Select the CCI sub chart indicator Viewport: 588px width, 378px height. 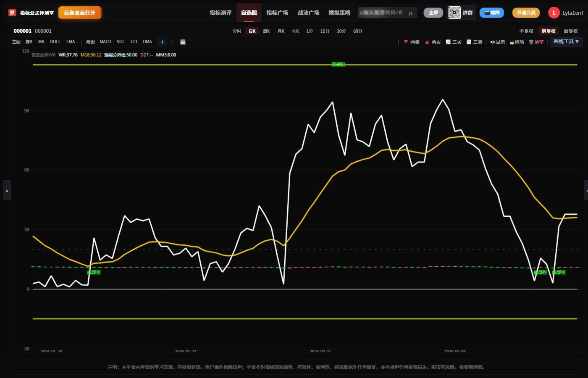tap(134, 42)
